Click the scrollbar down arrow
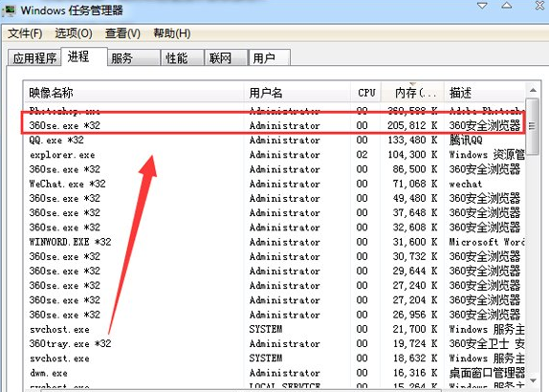This screenshot has height=392, width=549. (x=533, y=381)
